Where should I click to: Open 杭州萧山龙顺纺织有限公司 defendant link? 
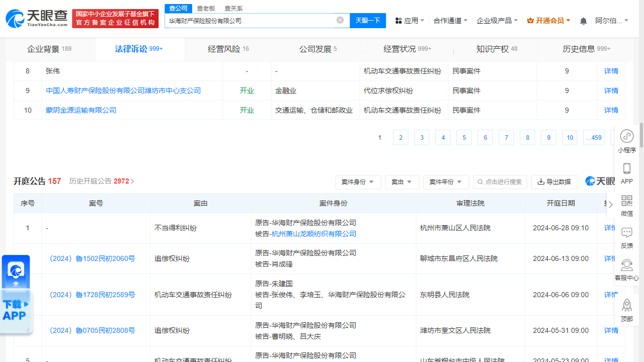pyautogui.click(x=313, y=234)
